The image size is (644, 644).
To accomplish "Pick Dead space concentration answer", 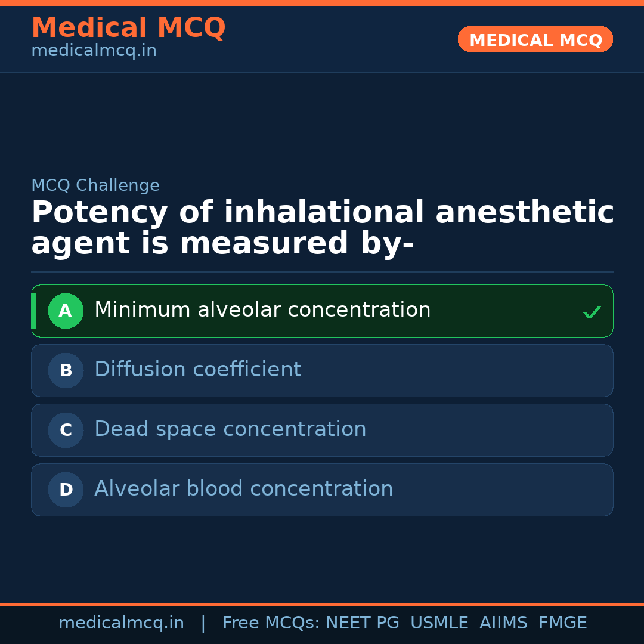I will [230, 429].
